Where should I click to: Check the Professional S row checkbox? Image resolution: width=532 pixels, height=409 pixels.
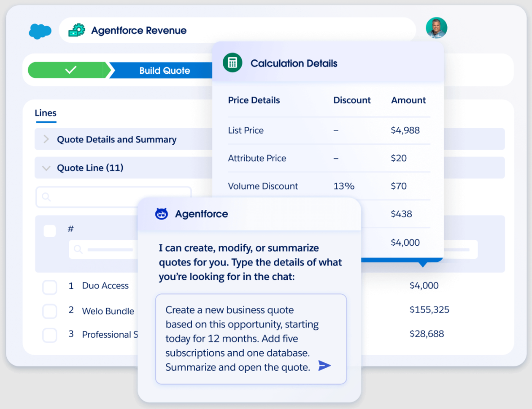coord(50,335)
